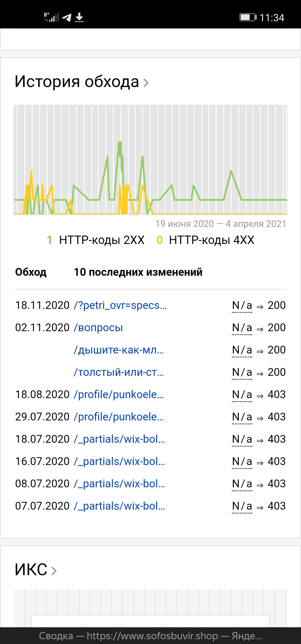Image resolution: width=301 pixels, height=644 pixels.
Task: Open the /?petri_ovr=specs… link
Action: coord(120,305)
